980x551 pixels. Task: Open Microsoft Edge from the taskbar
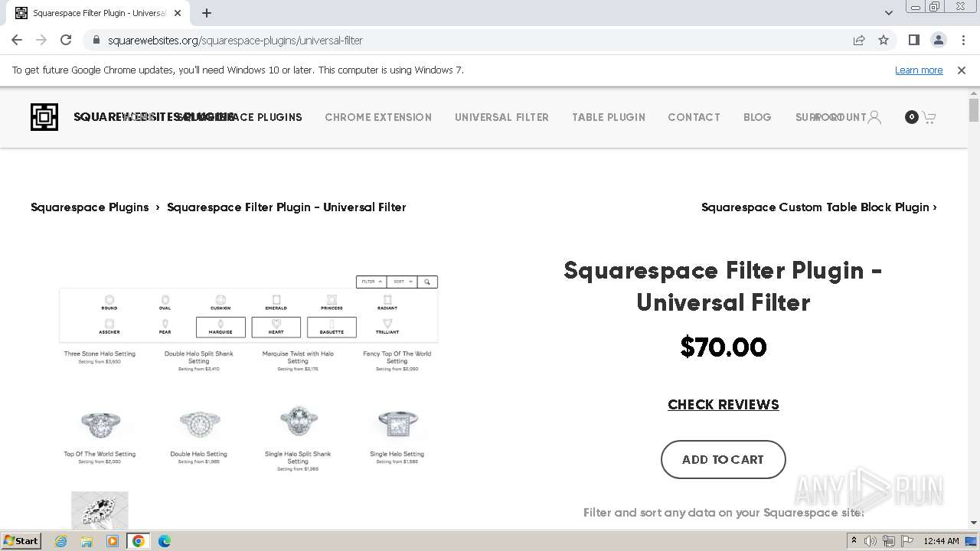[x=165, y=541]
